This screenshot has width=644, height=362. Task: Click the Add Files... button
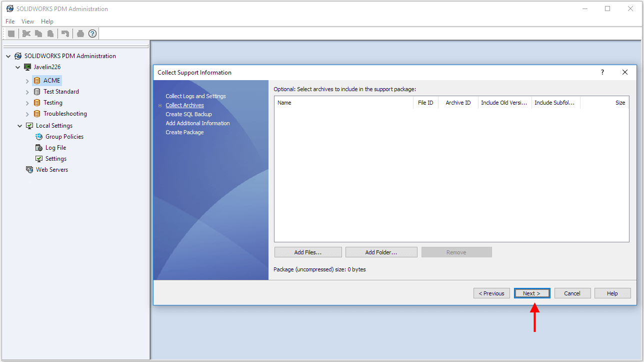(x=308, y=252)
